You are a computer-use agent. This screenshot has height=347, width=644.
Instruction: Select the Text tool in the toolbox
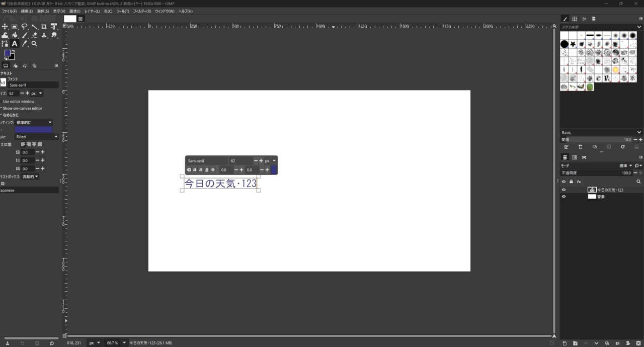pos(15,44)
